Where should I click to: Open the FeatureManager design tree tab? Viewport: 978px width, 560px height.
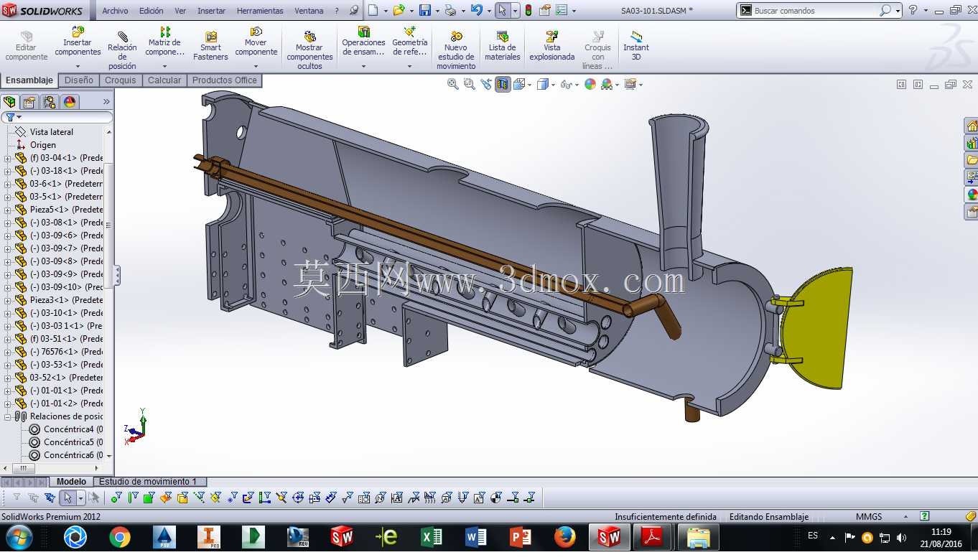9,102
